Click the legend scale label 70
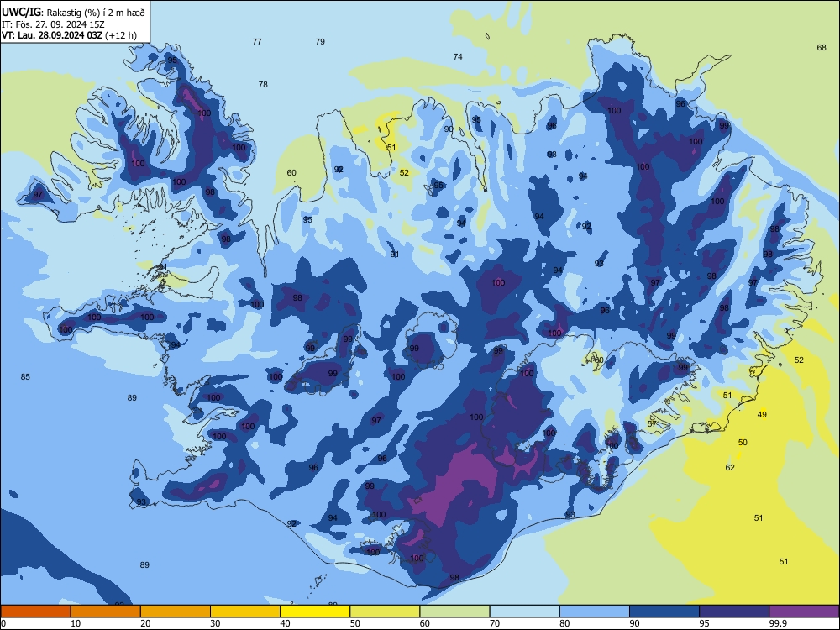The height and width of the screenshot is (630, 840). point(495,623)
